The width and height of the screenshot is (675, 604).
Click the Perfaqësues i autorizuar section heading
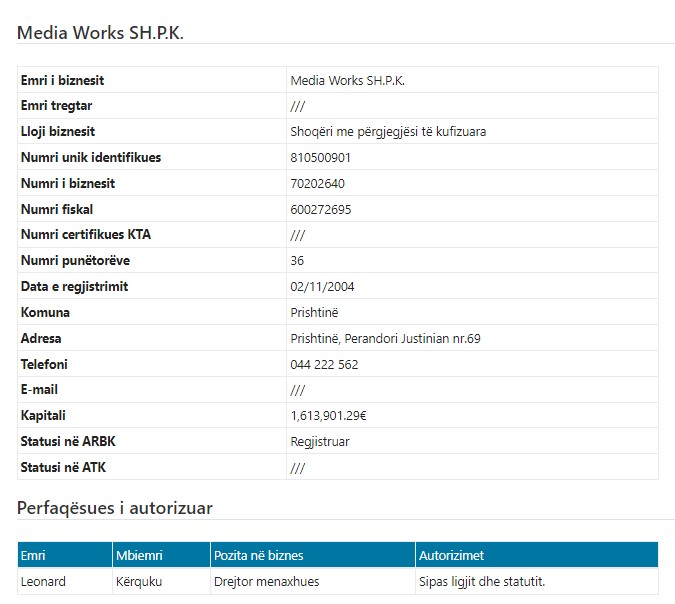pyautogui.click(x=115, y=508)
